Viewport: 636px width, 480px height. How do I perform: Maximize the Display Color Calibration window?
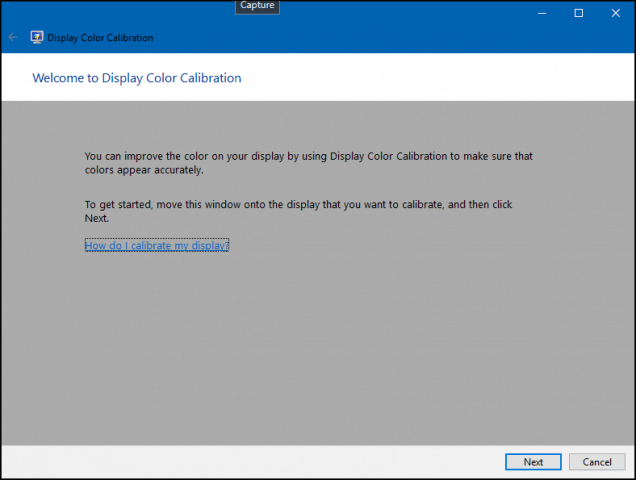coord(579,13)
